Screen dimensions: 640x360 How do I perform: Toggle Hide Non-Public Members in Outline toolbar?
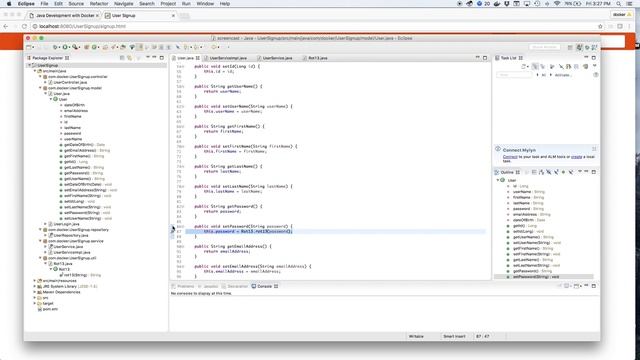pos(563,172)
